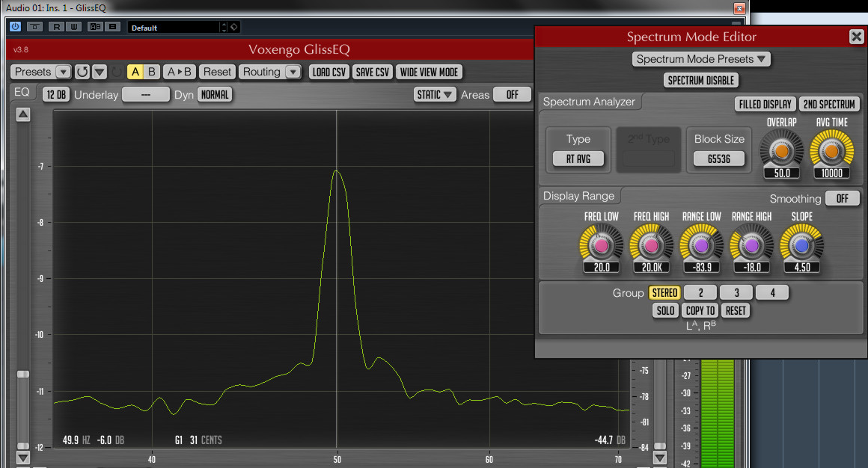Screen dimensions: 868x468
Task: Click the Slope value 4.50
Action: click(801, 267)
